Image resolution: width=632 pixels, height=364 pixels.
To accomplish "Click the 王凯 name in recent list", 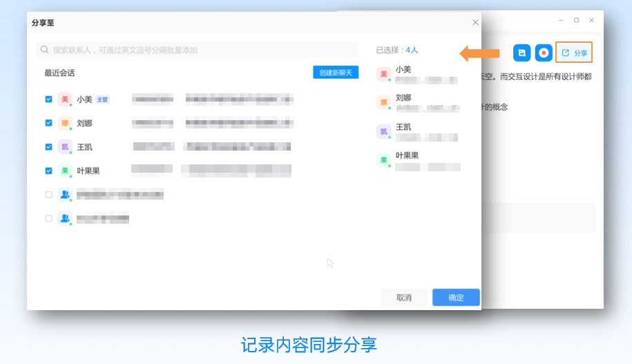I will tap(85, 146).
